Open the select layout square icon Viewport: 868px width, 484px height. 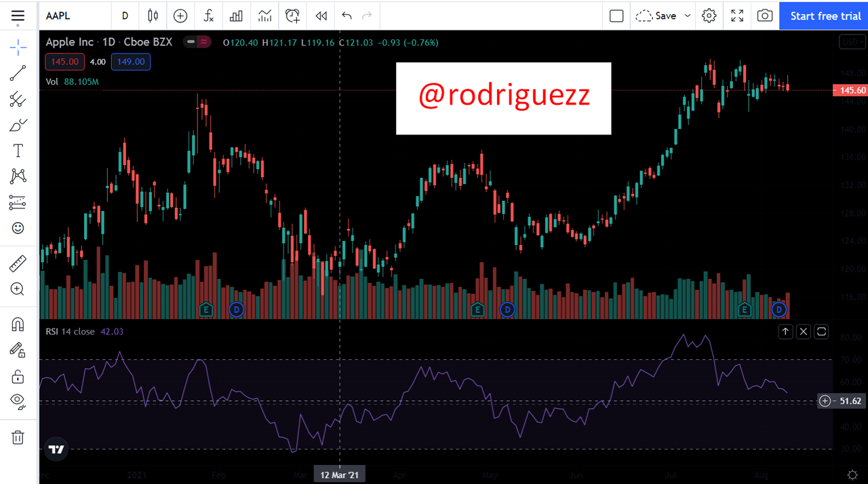tap(616, 16)
